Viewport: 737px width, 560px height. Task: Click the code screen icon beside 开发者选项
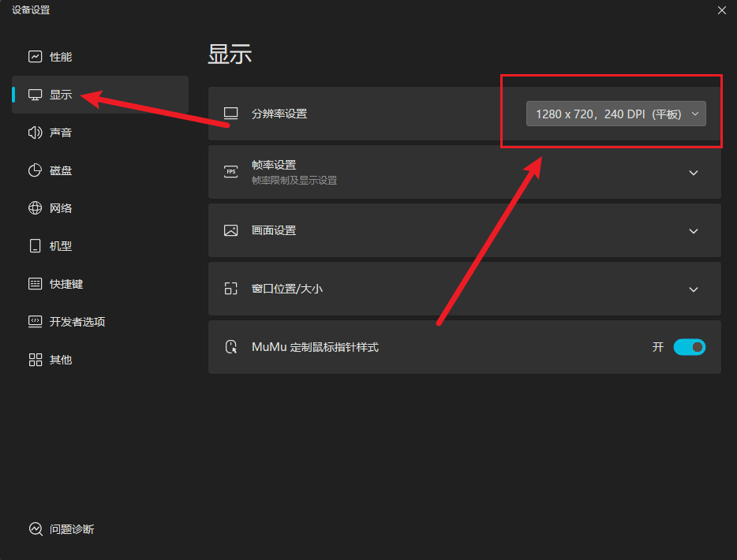[x=36, y=322]
